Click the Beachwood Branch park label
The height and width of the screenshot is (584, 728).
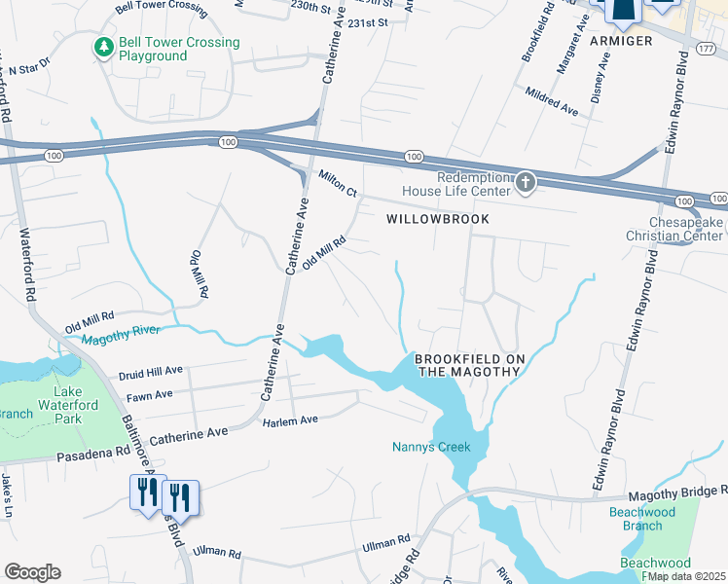click(x=642, y=519)
